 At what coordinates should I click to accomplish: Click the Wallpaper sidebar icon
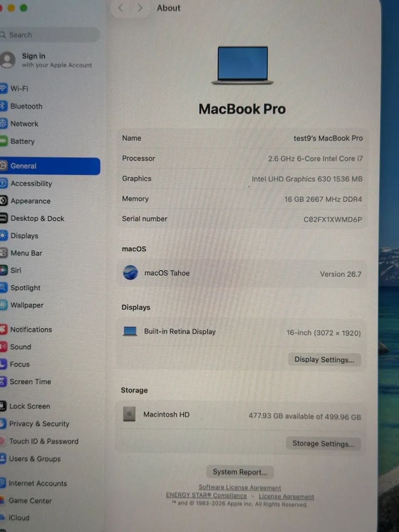[x=3, y=305]
